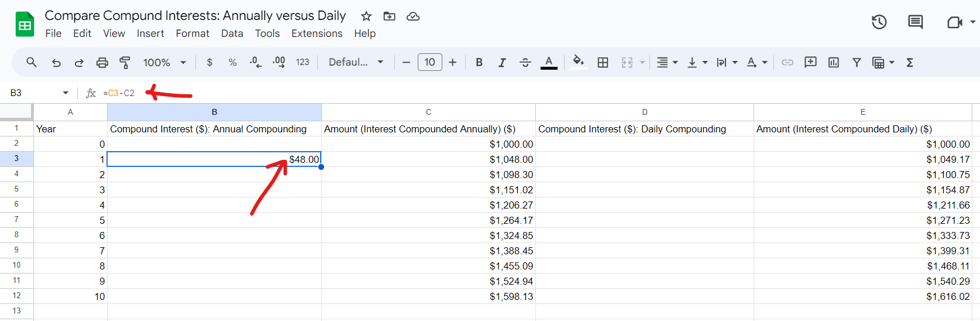The image size is (980, 321).
Task: Open text wrapping options
Action: pos(727,62)
